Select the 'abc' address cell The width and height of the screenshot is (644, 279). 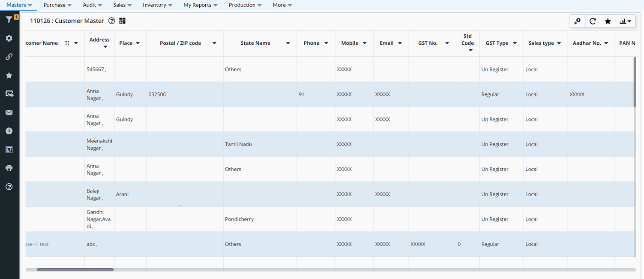tap(99, 244)
